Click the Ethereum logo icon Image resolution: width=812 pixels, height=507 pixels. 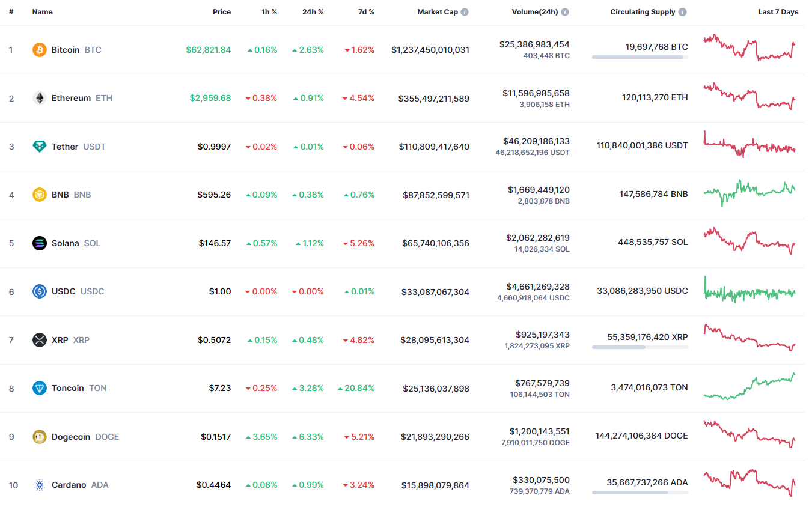point(39,98)
